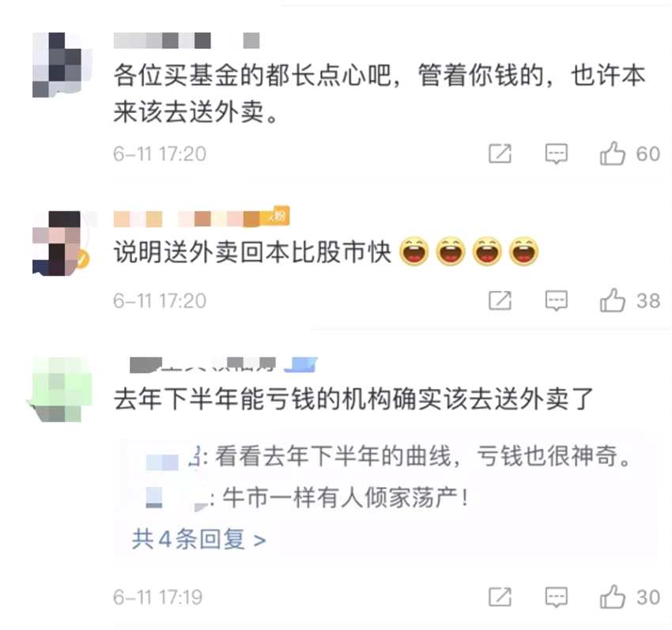Reply to the 送外卖回本比股市快 comment
The image size is (672, 630).
click(x=557, y=300)
